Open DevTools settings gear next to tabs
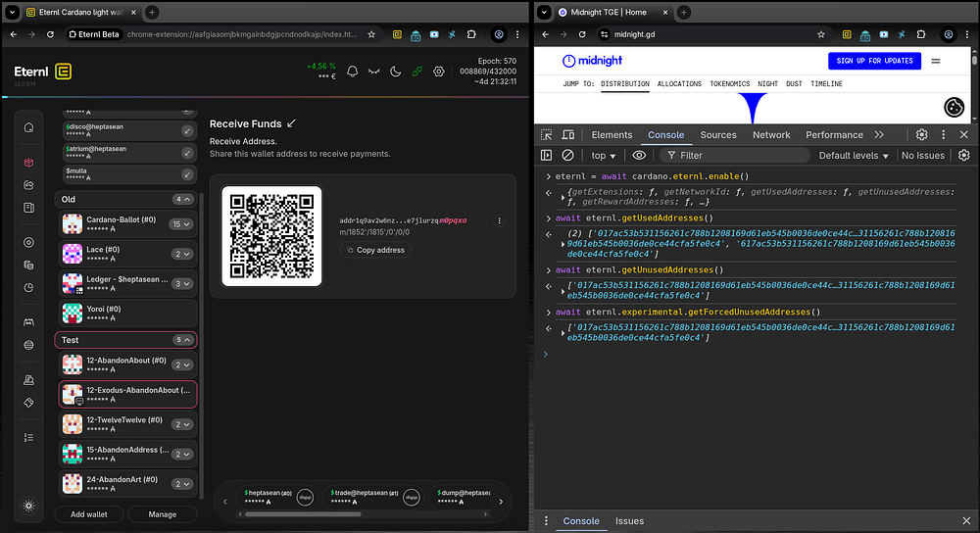The image size is (980, 533). (922, 135)
